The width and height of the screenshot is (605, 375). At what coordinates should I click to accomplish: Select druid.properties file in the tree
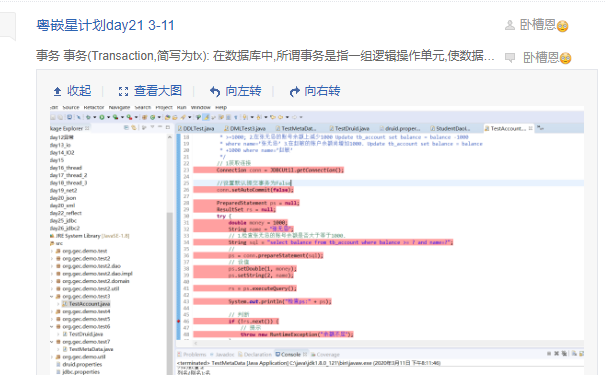point(79,364)
